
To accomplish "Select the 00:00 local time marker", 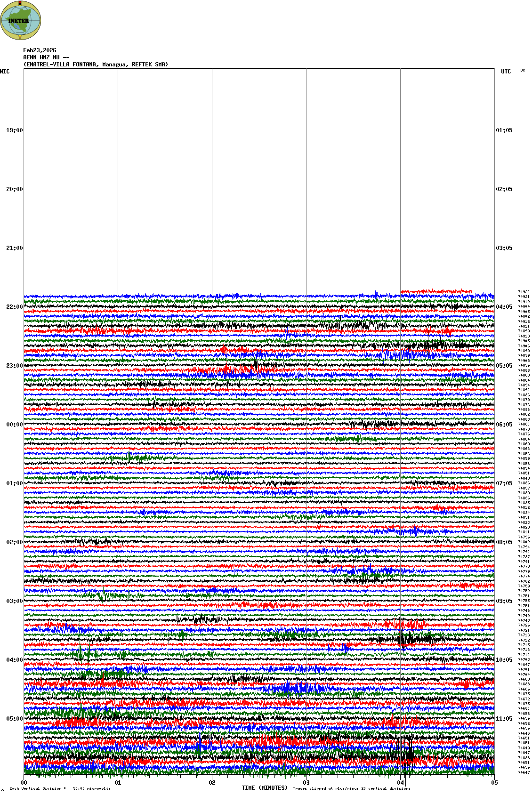I will coord(14,425).
